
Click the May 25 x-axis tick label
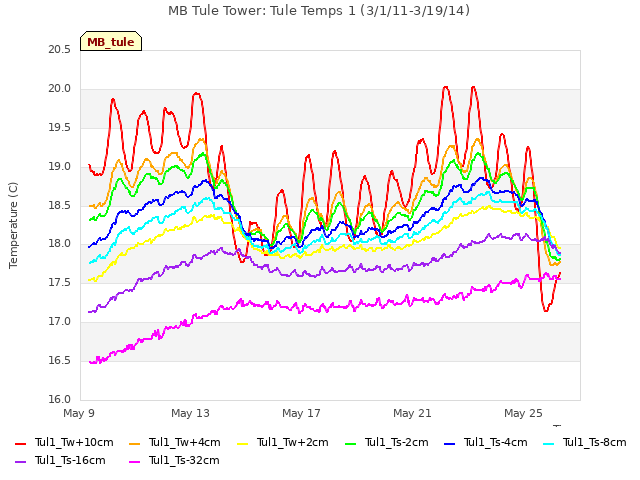pos(523,413)
